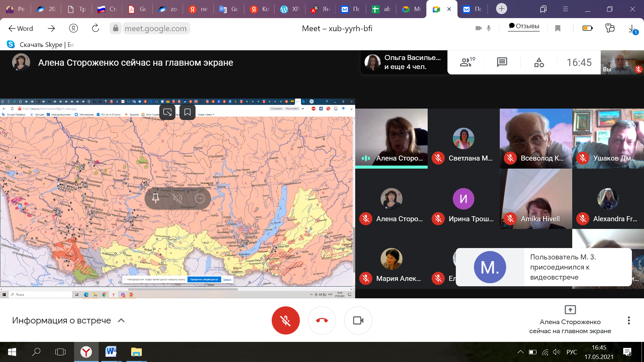Screen dimensions: 644x362
Task: Click the meet.google.com address field
Action: [156, 28]
